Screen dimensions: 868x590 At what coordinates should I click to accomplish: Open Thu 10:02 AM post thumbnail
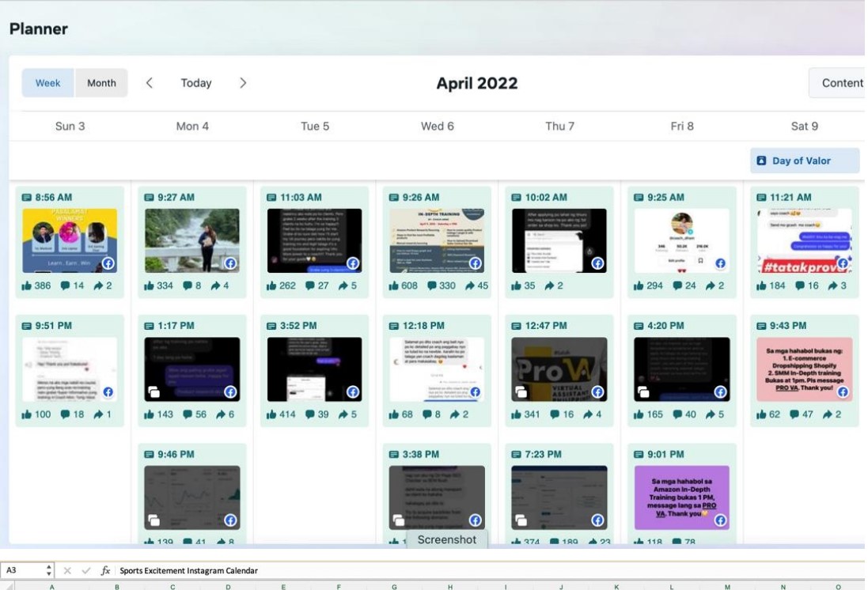click(559, 240)
